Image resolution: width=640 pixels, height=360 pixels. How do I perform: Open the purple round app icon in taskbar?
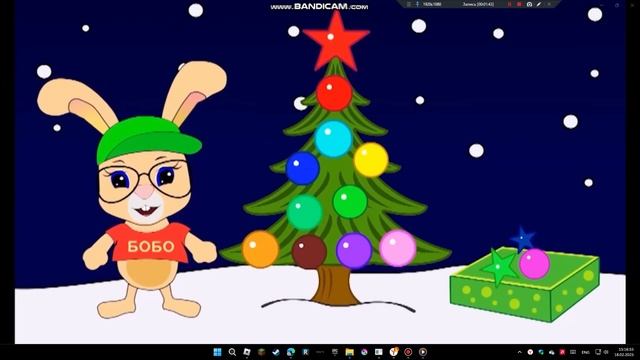click(364, 352)
